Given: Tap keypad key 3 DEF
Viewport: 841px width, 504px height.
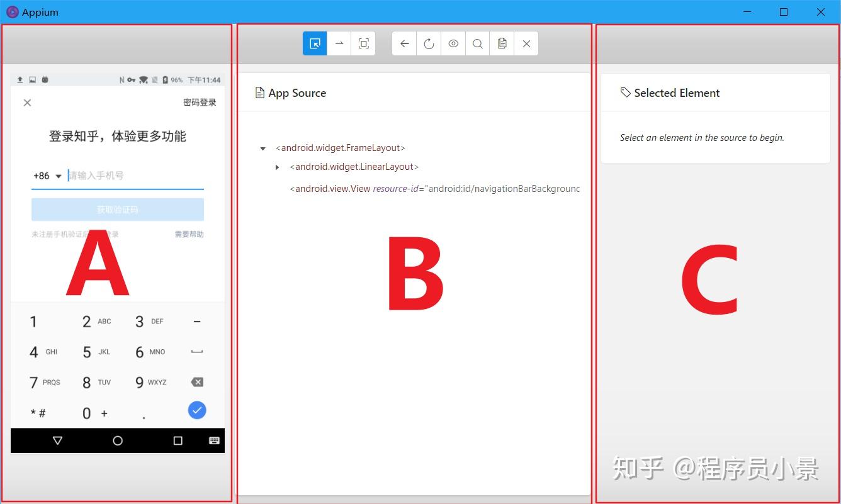Looking at the screenshot, I should pyautogui.click(x=149, y=322).
